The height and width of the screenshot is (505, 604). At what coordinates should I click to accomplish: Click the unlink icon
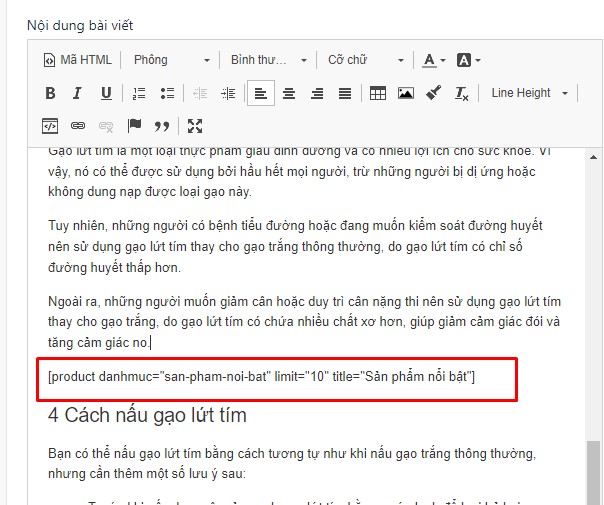[106, 126]
